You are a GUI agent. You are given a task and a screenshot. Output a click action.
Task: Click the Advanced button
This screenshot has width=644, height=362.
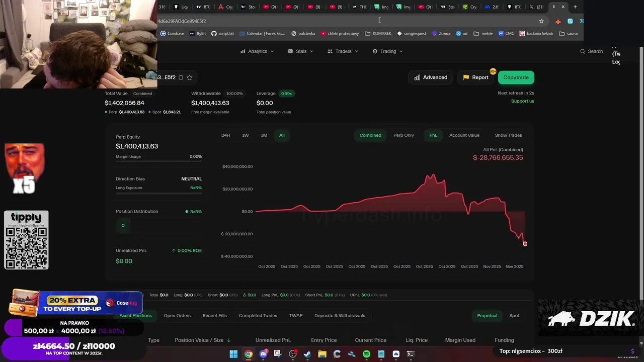431,77
